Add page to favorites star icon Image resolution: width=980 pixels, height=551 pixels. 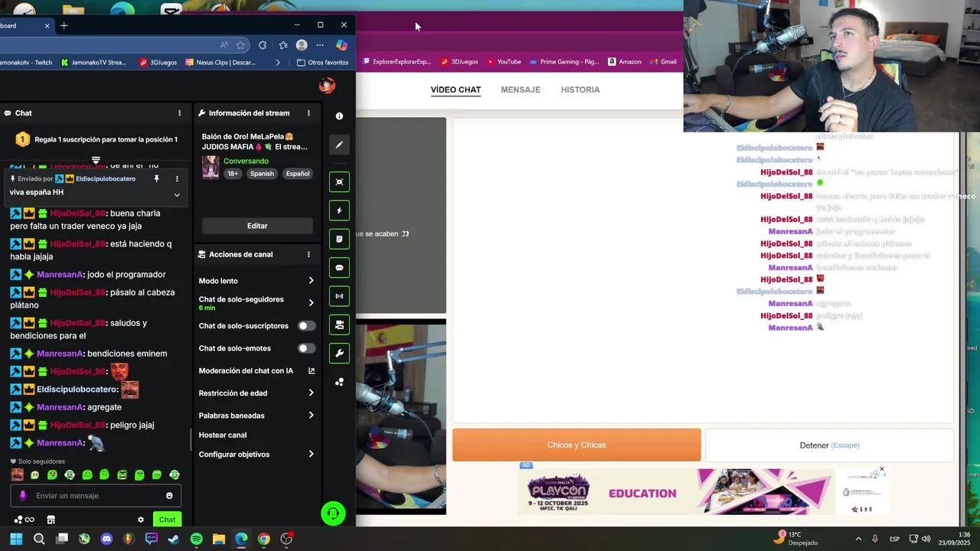click(240, 45)
